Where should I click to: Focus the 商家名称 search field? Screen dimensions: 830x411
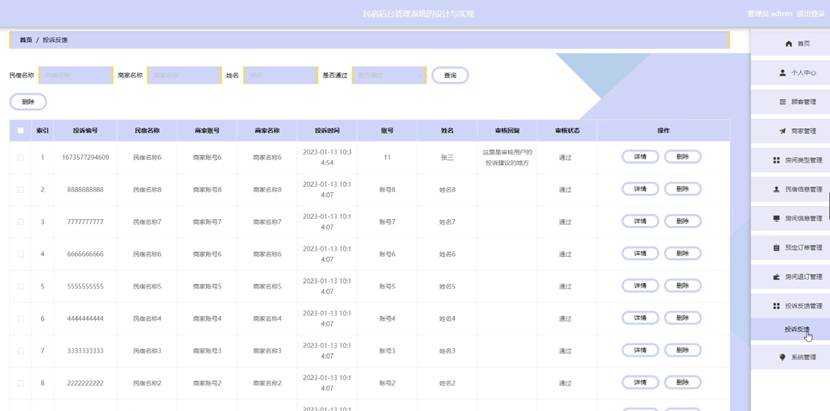[184, 75]
